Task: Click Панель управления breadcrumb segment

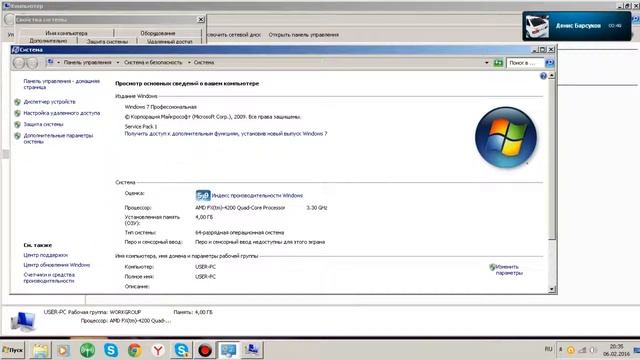Action: pyautogui.click(x=87, y=62)
